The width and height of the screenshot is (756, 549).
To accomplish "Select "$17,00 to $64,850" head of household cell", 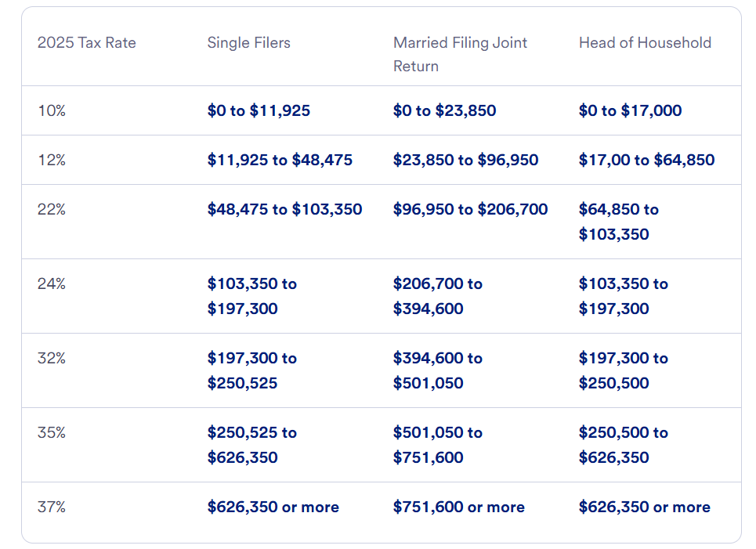I will pyautogui.click(x=646, y=160).
